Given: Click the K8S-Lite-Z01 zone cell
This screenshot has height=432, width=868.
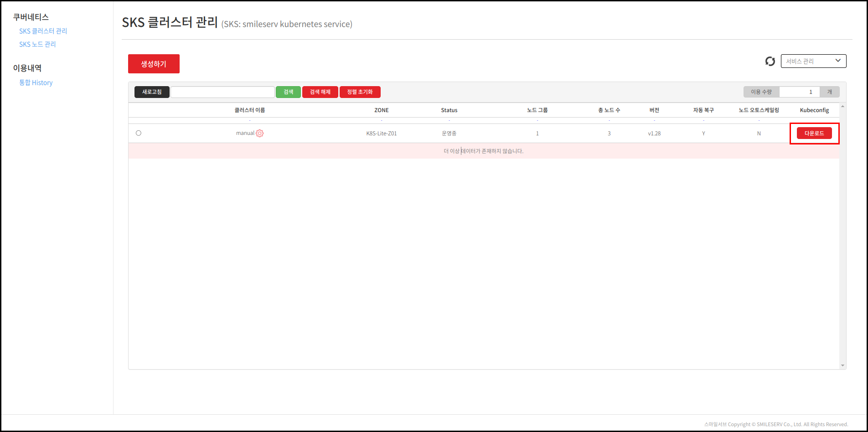Looking at the screenshot, I should 382,134.
